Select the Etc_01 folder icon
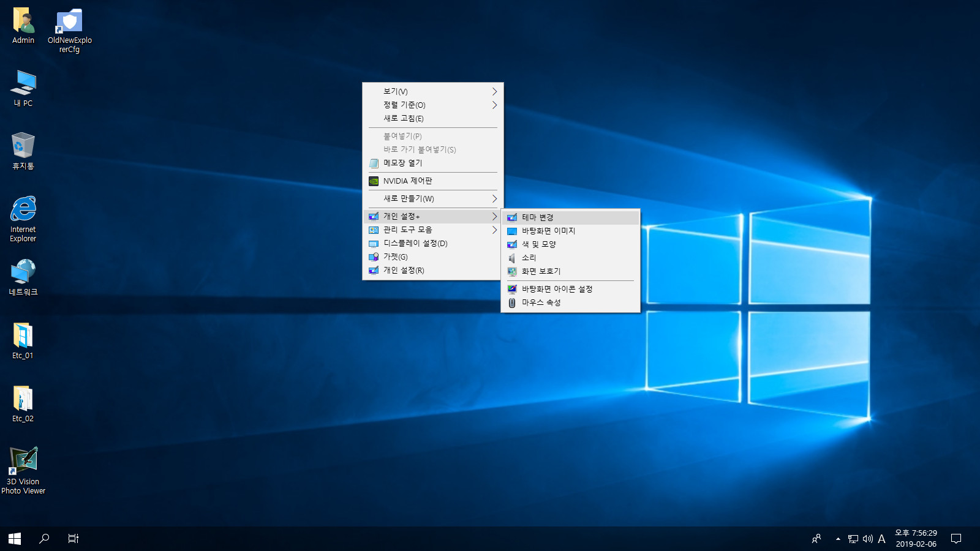 [23, 340]
